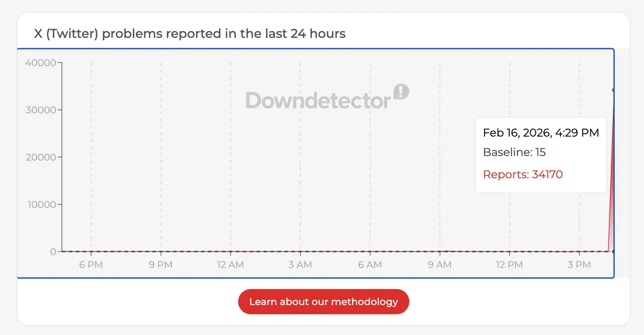The image size is (644, 335).
Task: Click the red data point at spike peak
Action: pyautogui.click(x=613, y=90)
